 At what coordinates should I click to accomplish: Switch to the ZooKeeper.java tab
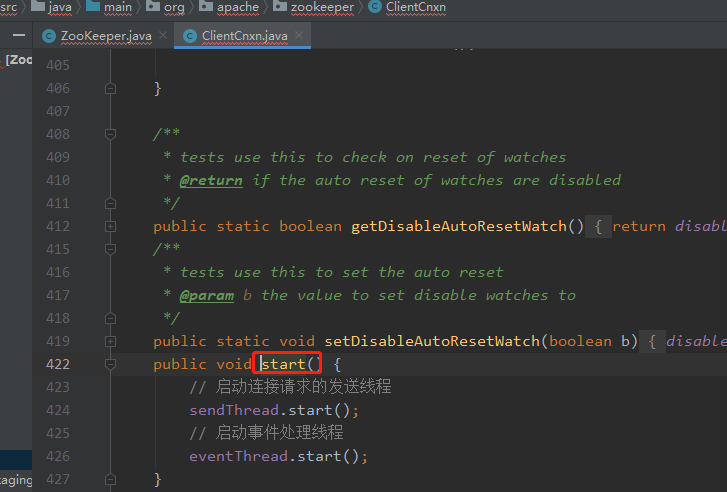point(106,36)
